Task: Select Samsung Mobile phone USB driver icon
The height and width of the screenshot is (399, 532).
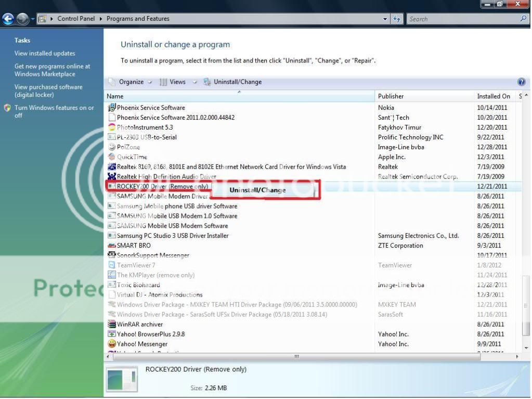Action: [x=112, y=206]
